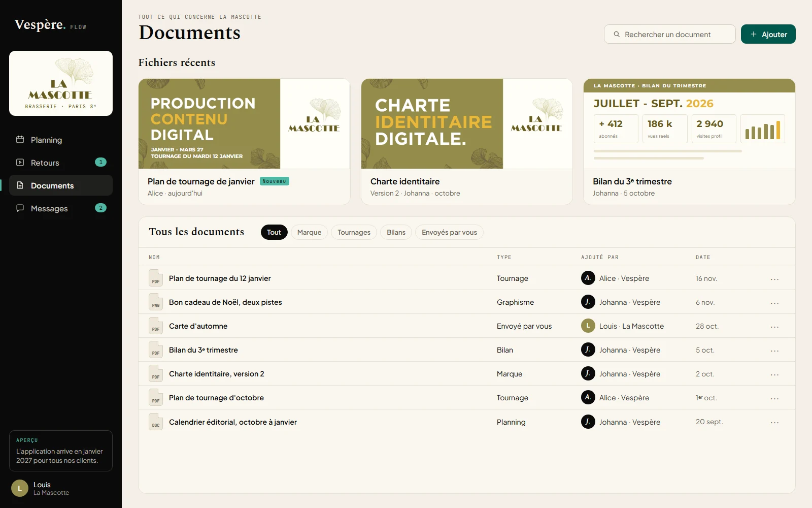Click the Vespère Flow logo
Image resolution: width=812 pixels, height=508 pixels.
[50, 25]
